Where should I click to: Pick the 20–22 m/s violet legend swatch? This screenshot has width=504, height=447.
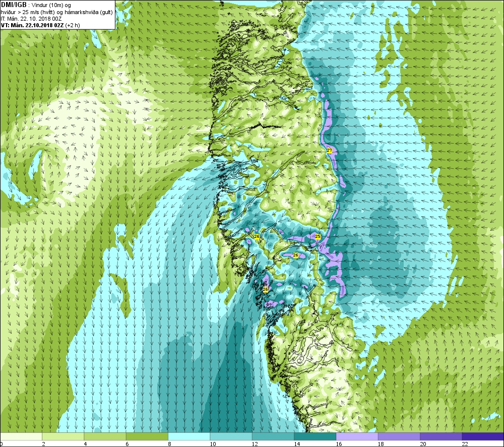tap(441, 436)
